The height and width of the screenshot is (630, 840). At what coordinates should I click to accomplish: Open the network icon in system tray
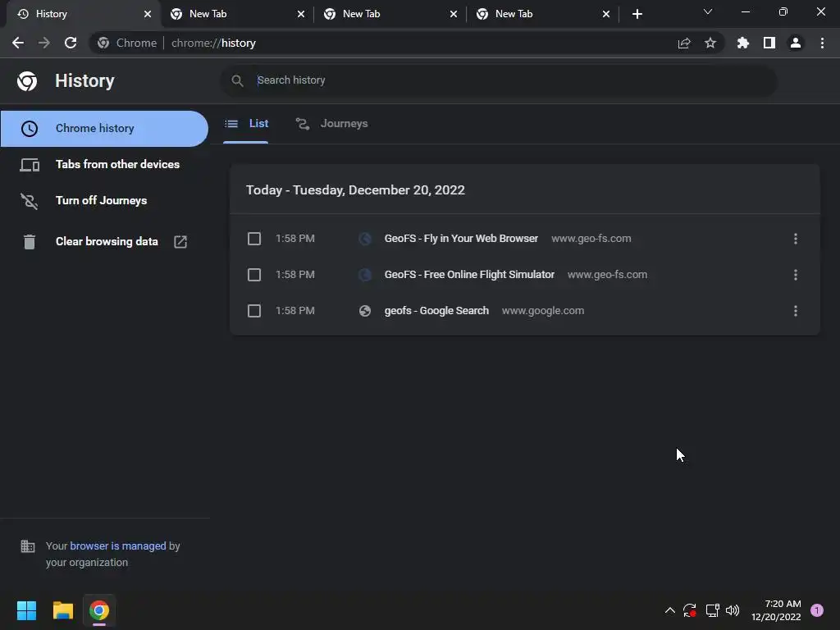(712, 610)
